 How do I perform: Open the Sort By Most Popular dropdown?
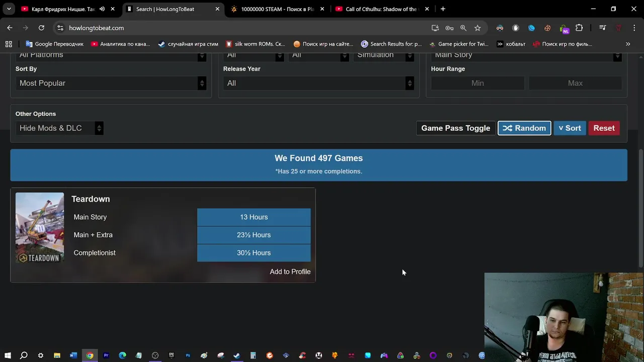tap(111, 83)
